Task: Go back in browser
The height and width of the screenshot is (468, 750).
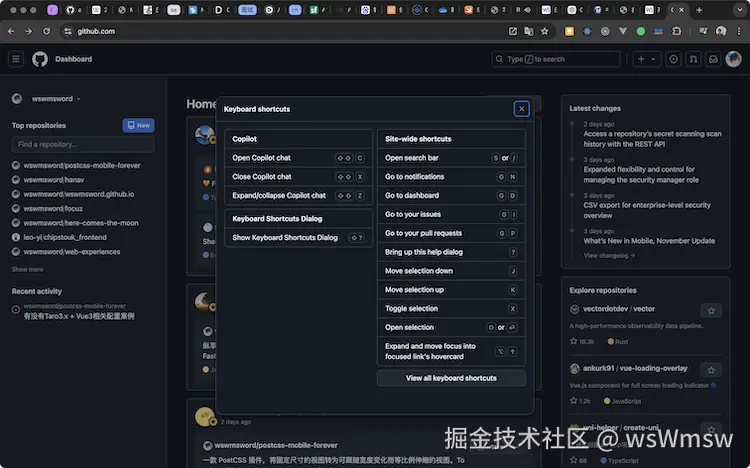Action: [x=11, y=31]
